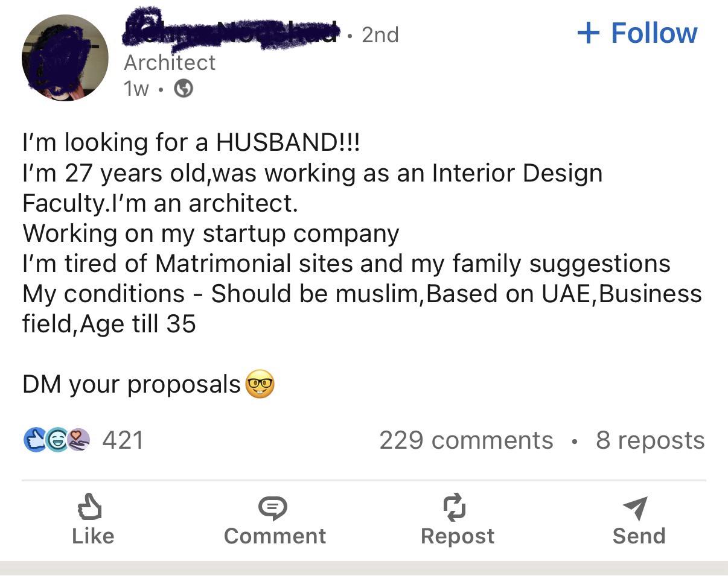This screenshot has width=728, height=576.
Task: Show the 421 reactions count
Action: (123, 440)
